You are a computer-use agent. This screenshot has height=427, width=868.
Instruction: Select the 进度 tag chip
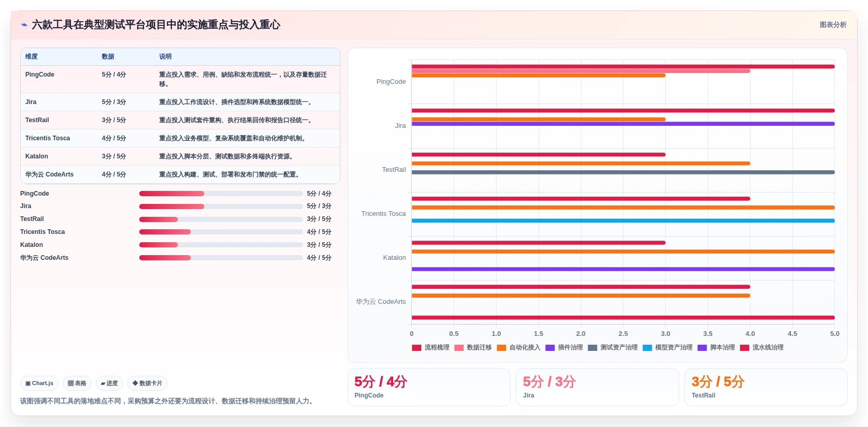109,384
